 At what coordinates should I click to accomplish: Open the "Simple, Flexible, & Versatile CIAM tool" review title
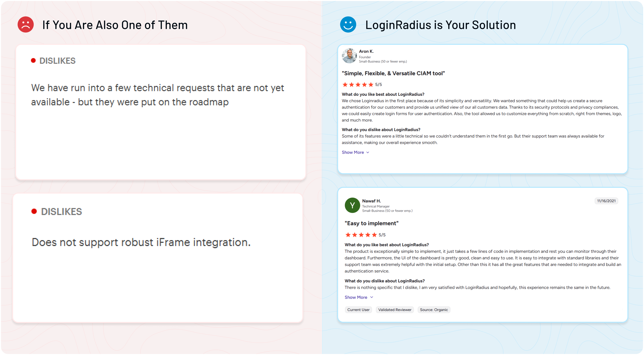pyautogui.click(x=393, y=73)
